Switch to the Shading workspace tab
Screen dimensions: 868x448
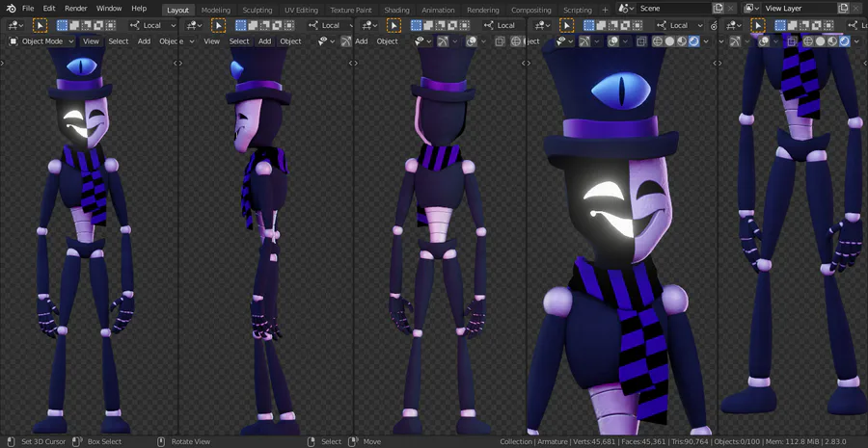point(397,10)
